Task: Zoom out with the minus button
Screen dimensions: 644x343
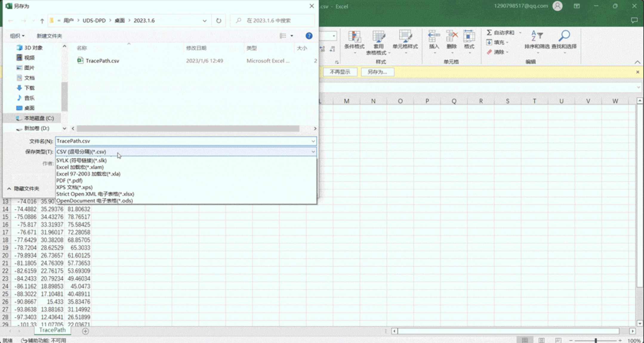Action: [571, 340]
